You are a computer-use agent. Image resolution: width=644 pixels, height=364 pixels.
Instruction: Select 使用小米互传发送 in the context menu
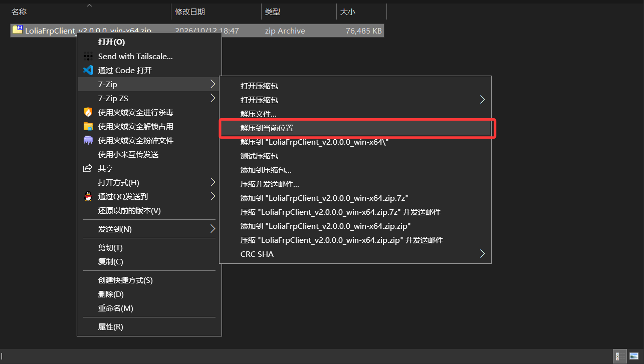pos(149,154)
